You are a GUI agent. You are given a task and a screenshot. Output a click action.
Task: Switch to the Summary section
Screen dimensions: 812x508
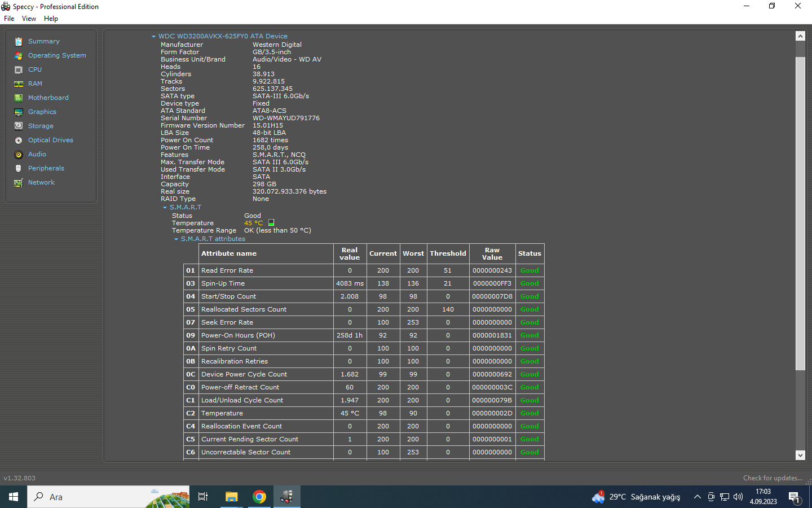(x=44, y=41)
